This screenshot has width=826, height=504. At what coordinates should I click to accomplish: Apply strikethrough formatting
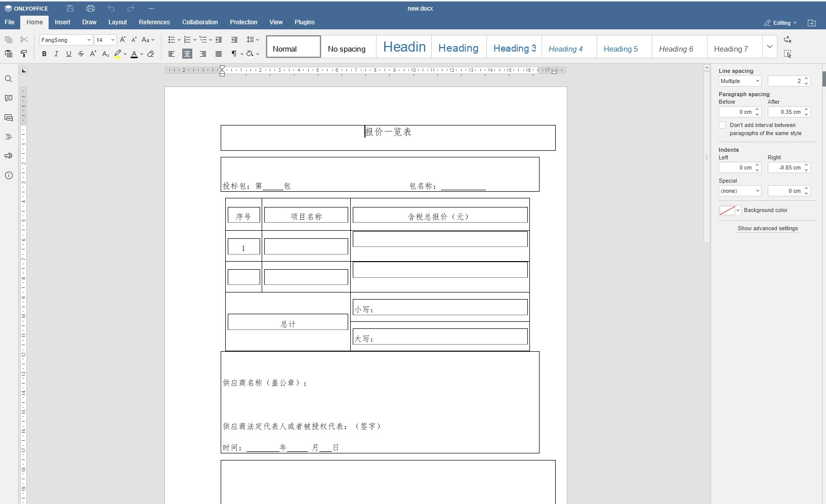81,54
